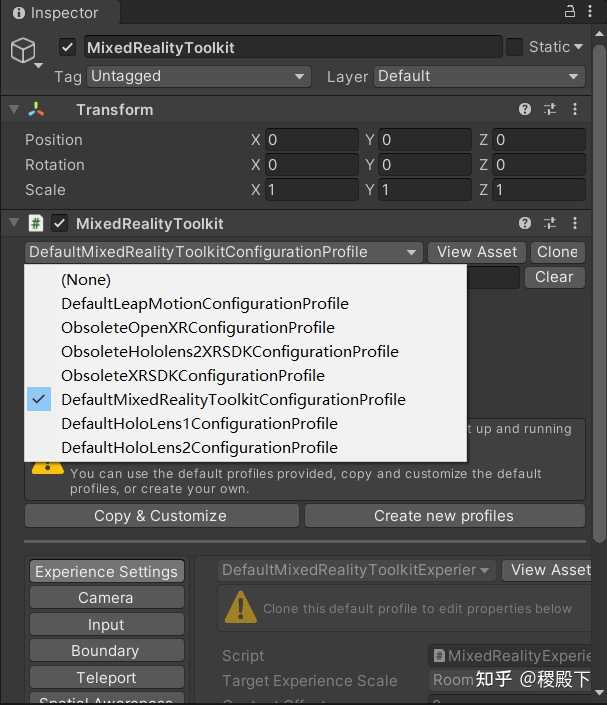Click Rotation Z value field

coord(539,165)
